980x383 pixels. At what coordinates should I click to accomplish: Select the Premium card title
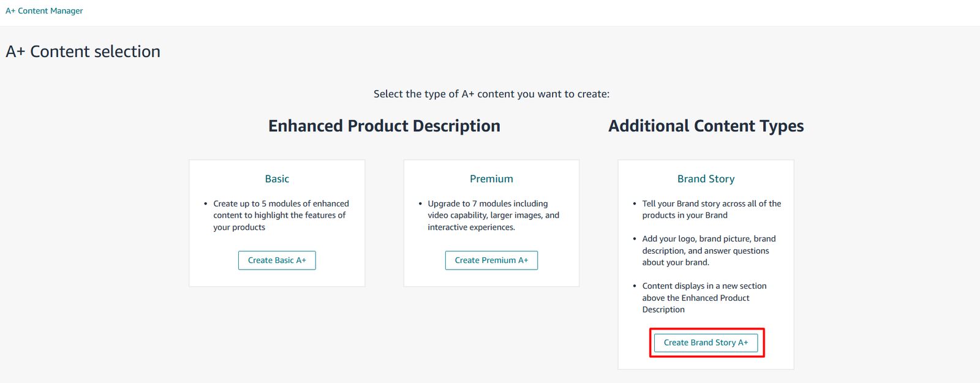[491, 179]
